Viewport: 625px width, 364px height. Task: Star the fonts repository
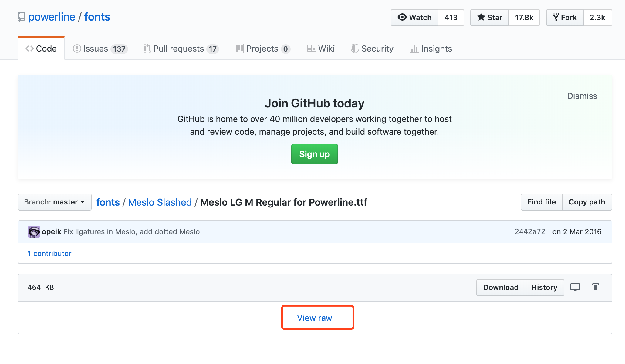pyautogui.click(x=490, y=18)
